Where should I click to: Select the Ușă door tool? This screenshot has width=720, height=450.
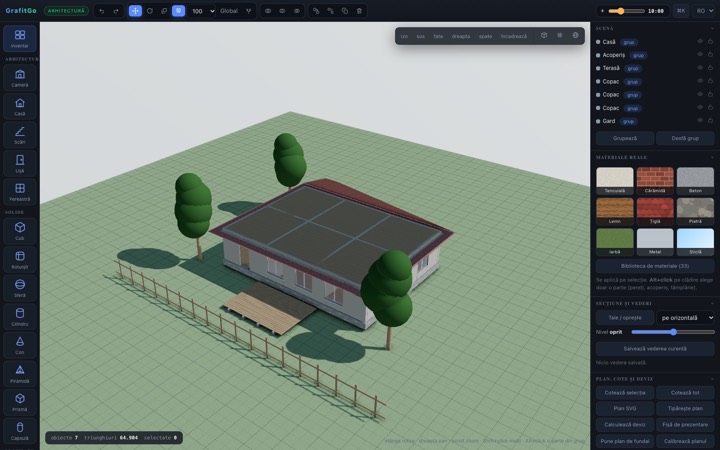[x=20, y=163]
